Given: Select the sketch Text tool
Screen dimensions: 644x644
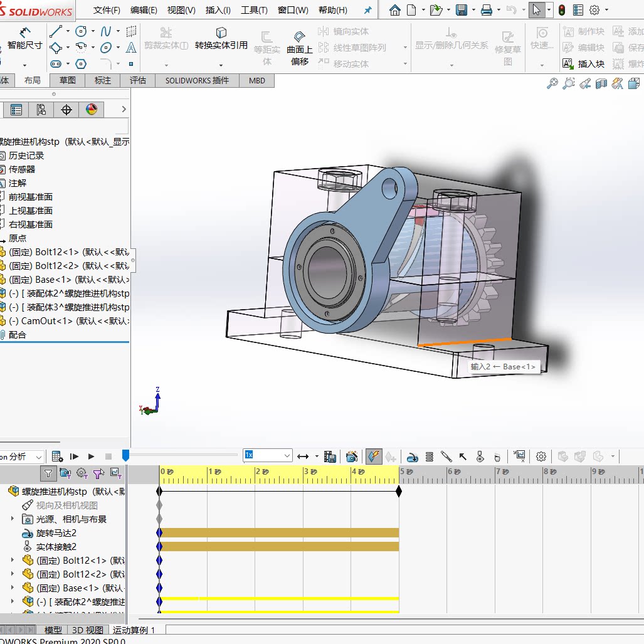Looking at the screenshot, I should pos(131,48).
